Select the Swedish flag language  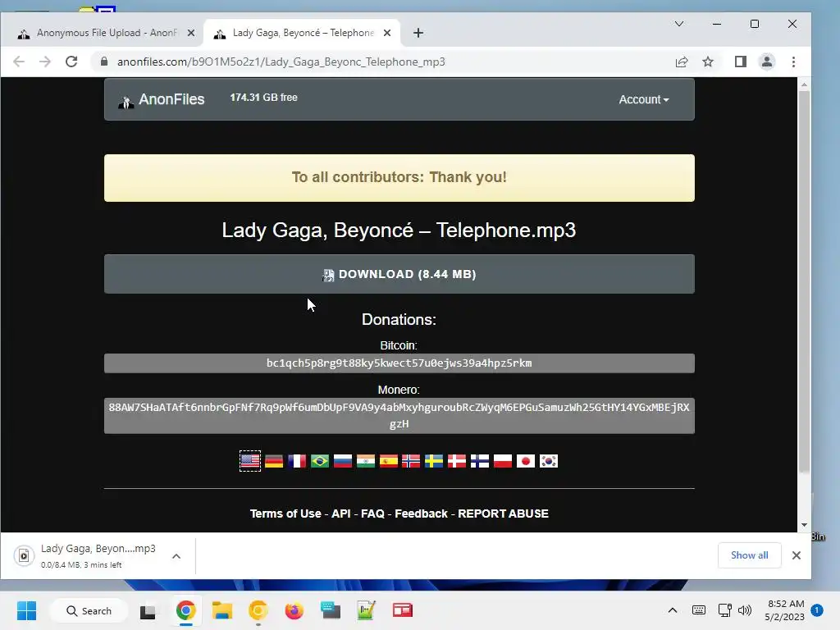click(x=434, y=461)
